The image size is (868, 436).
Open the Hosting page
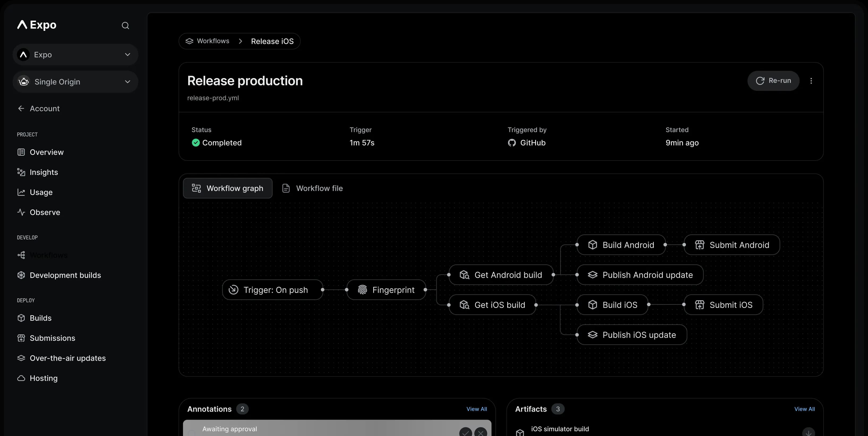tap(37, 378)
